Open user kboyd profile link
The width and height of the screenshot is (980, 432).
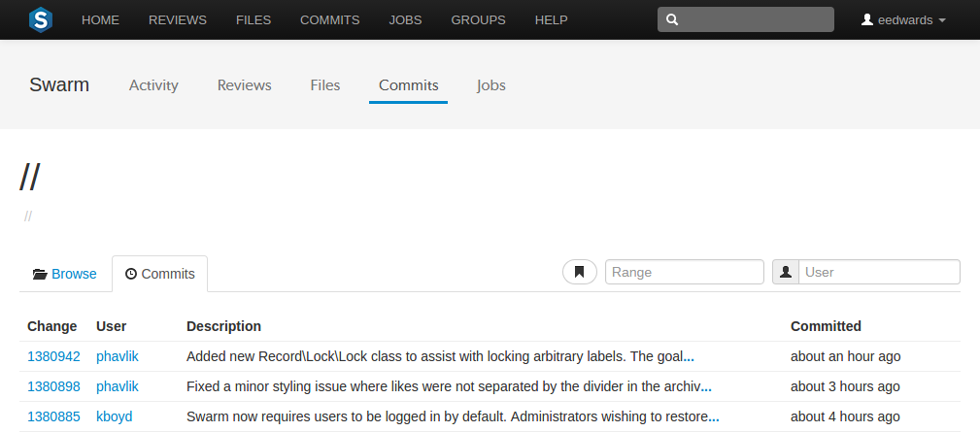tap(115, 417)
